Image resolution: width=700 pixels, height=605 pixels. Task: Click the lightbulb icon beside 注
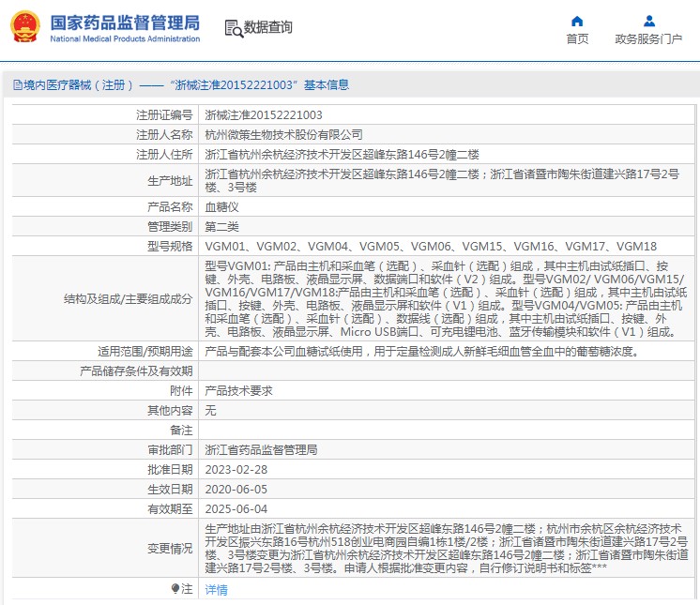[x=175, y=589]
